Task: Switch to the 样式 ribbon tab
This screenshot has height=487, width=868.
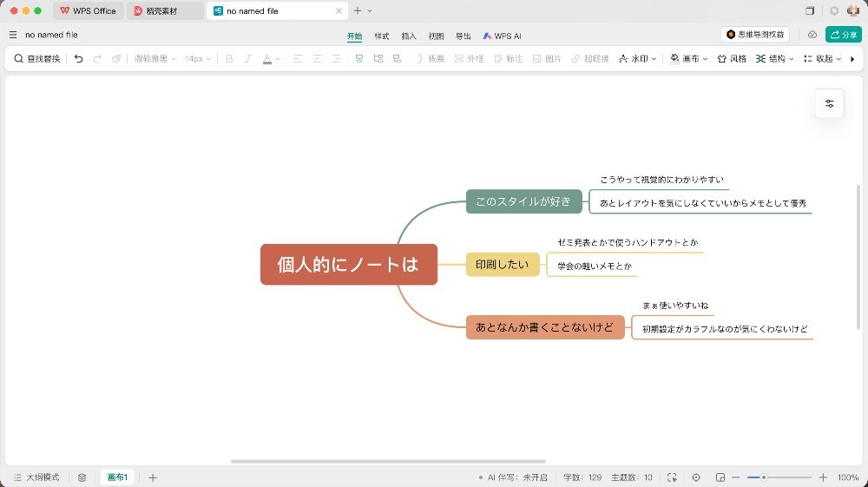Action: [381, 36]
